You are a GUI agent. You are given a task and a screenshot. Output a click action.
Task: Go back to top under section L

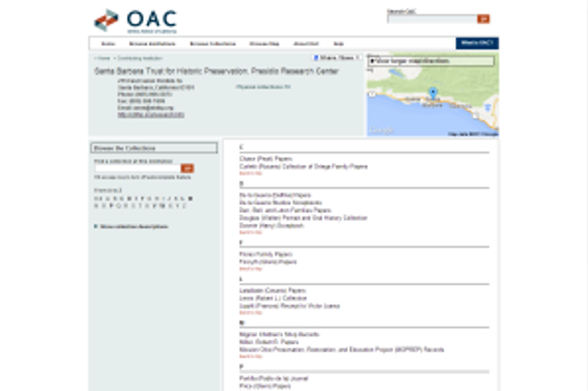coord(251,312)
